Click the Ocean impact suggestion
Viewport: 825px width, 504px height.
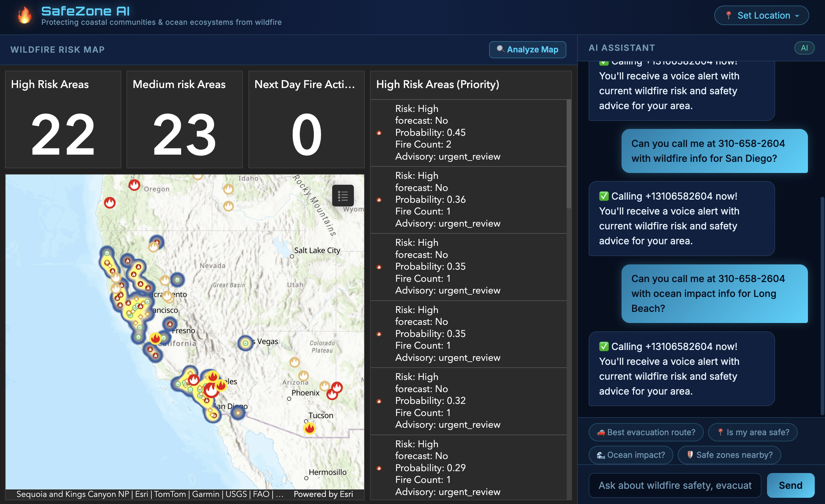pyautogui.click(x=631, y=455)
